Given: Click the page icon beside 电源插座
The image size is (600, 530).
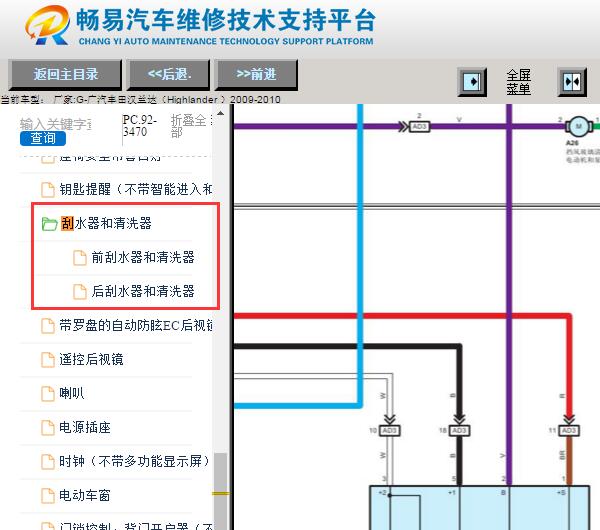Looking at the screenshot, I should pyautogui.click(x=48, y=428).
